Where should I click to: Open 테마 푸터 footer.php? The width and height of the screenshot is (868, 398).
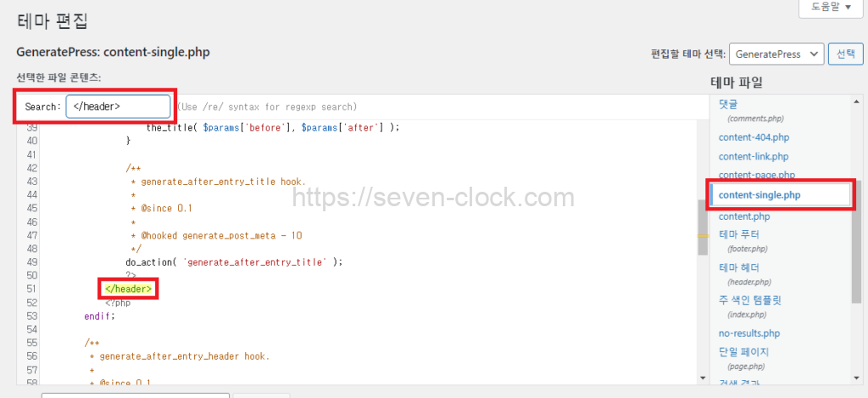739,234
